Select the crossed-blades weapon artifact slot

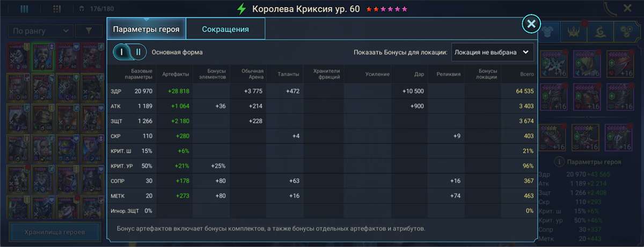pyautogui.click(x=553, y=63)
